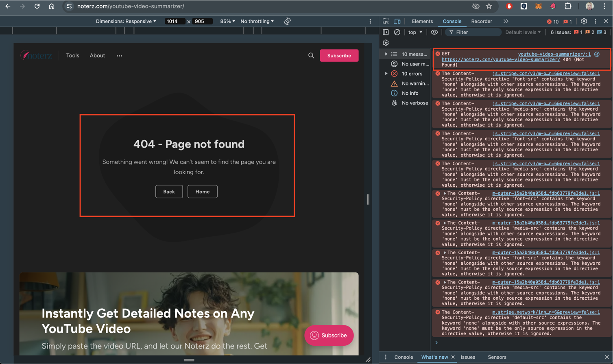This screenshot has width=613, height=364.
Task: Toggle the device toolbar icon
Action: (x=397, y=21)
